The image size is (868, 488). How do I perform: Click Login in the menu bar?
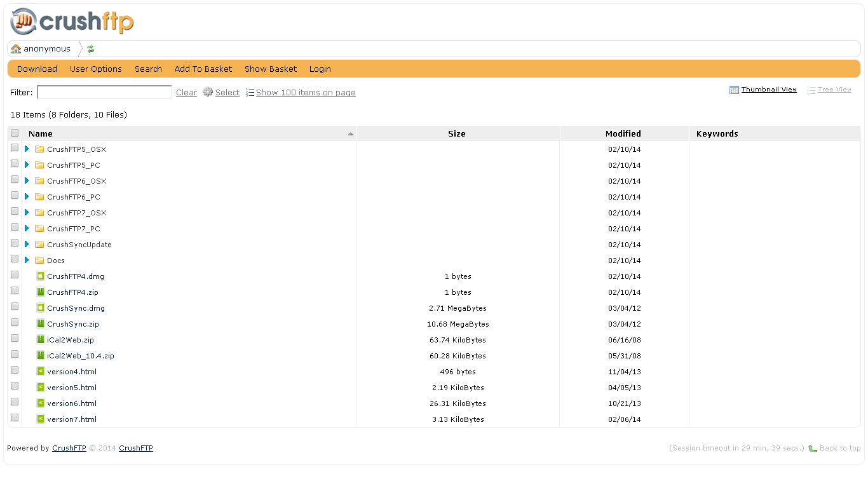(320, 69)
